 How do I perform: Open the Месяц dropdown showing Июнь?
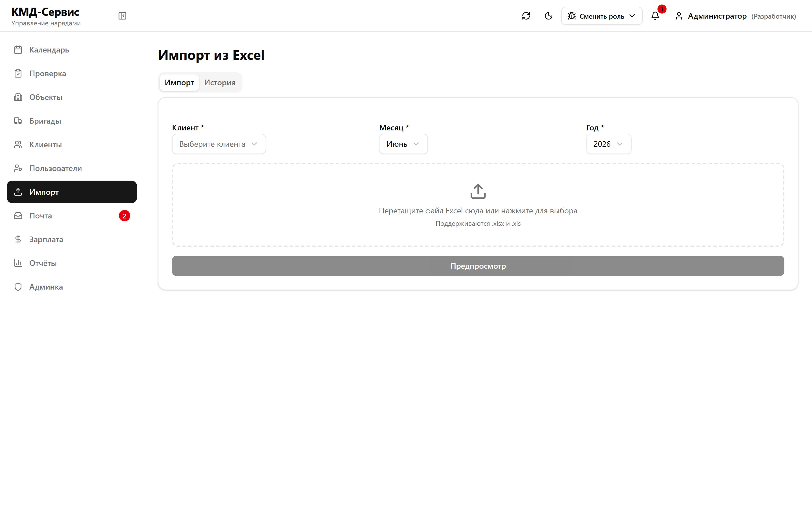pyautogui.click(x=403, y=144)
